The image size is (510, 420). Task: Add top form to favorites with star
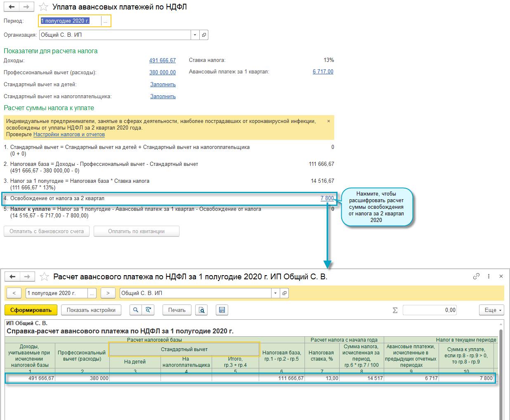43,7
